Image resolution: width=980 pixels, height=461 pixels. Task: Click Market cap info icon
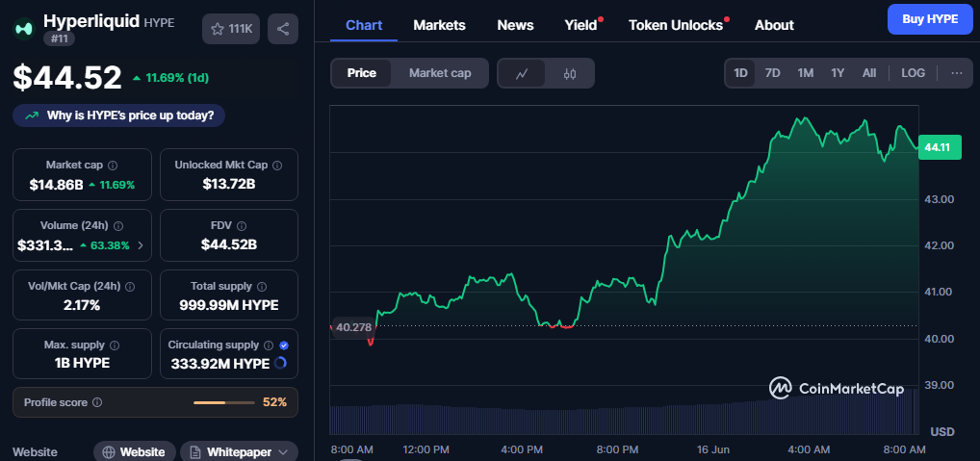click(113, 166)
